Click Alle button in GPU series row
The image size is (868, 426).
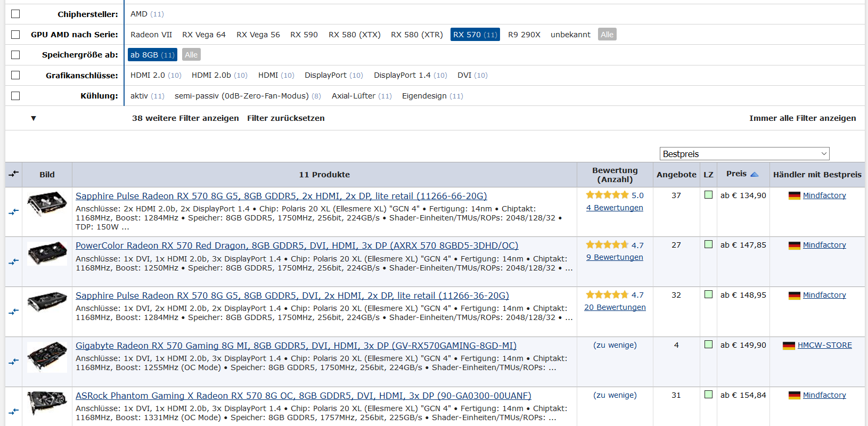[607, 35]
